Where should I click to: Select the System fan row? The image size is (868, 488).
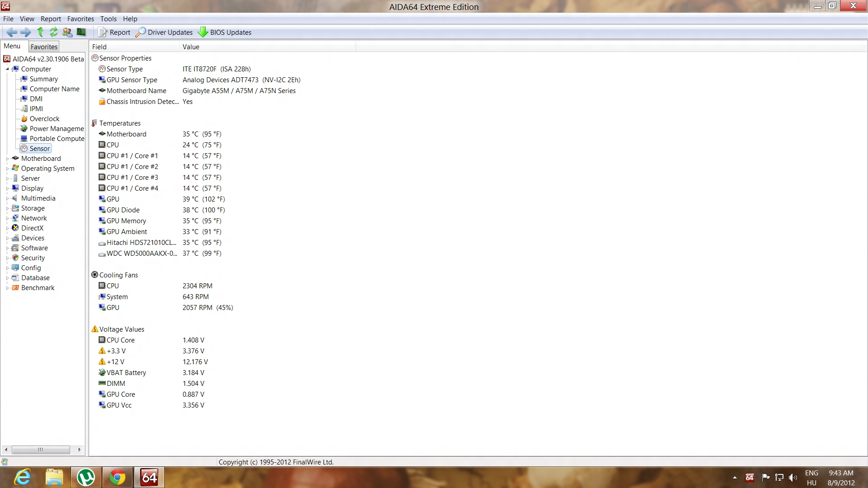tap(154, 297)
